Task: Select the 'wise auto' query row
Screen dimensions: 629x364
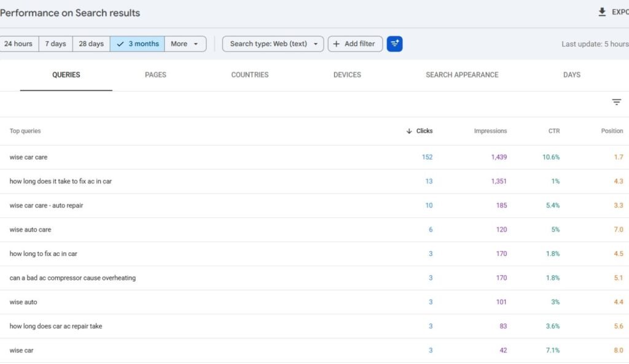Action: (x=314, y=302)
